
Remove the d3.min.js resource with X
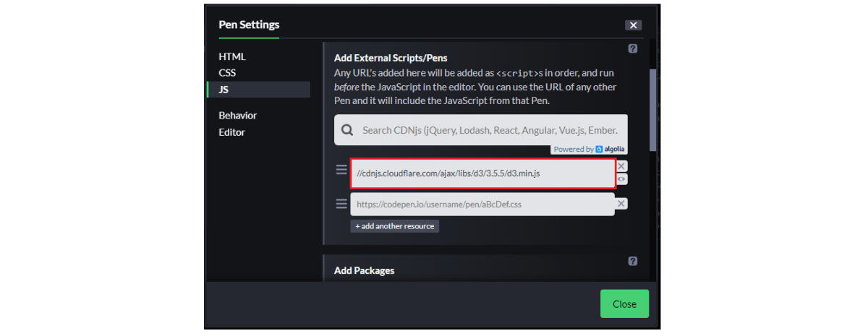pos(621,166)
